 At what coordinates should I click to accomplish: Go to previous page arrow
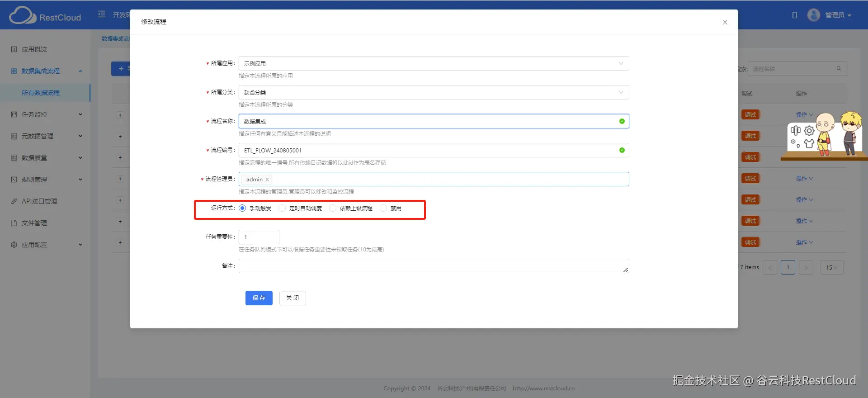(x=770, y=267)
